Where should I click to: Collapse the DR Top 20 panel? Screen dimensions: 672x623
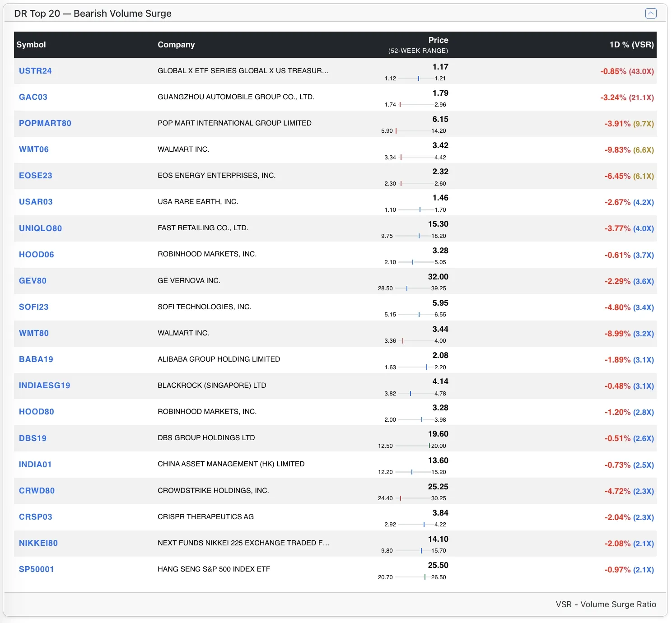pos(651,14)
